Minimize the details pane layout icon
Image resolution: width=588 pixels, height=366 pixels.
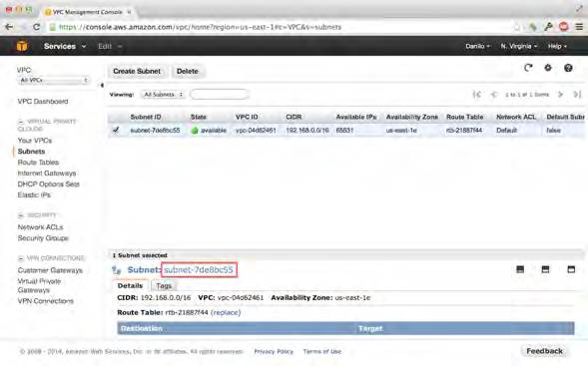tap(520, 269)
